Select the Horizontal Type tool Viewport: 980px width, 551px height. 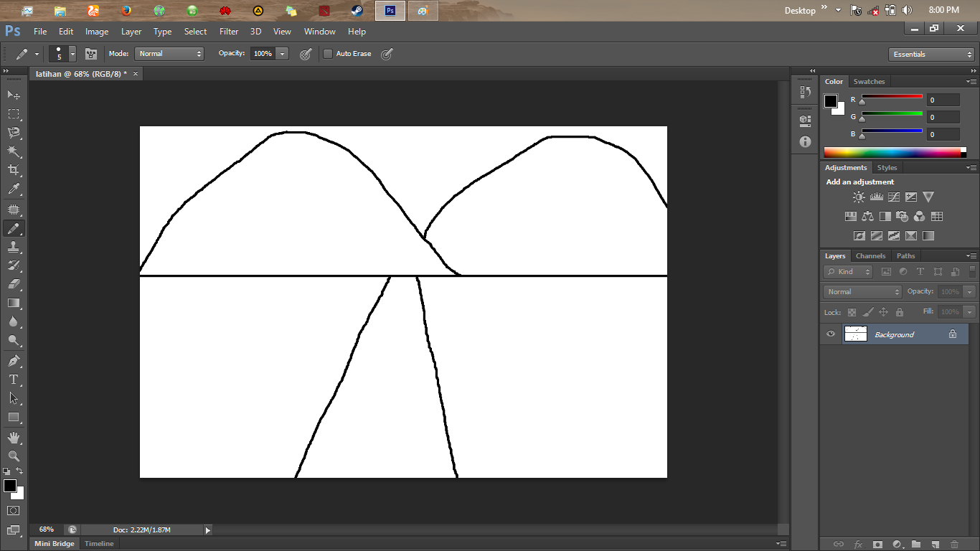pyautogui.click(x=13, y=379)
